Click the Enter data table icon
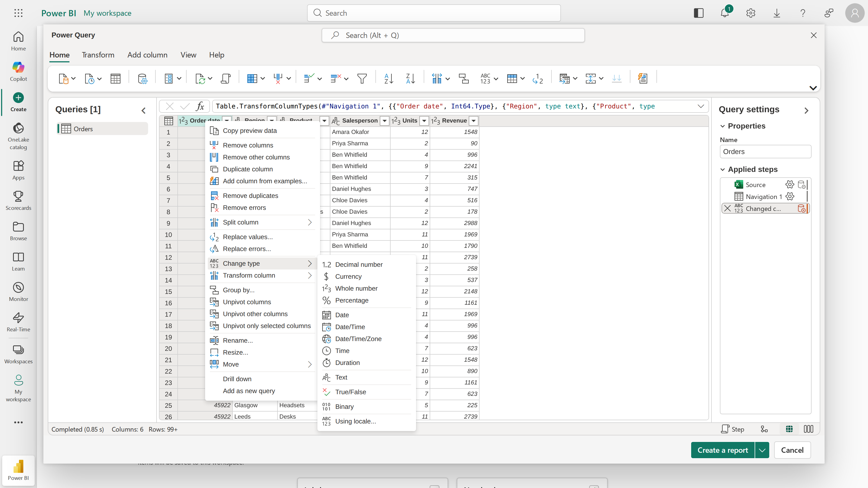 [x=116, y=78]
